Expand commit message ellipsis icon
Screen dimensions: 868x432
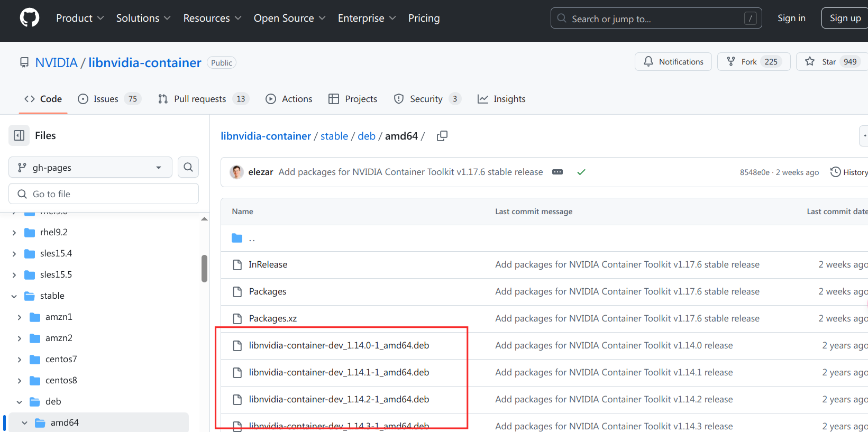coord(558,172)
